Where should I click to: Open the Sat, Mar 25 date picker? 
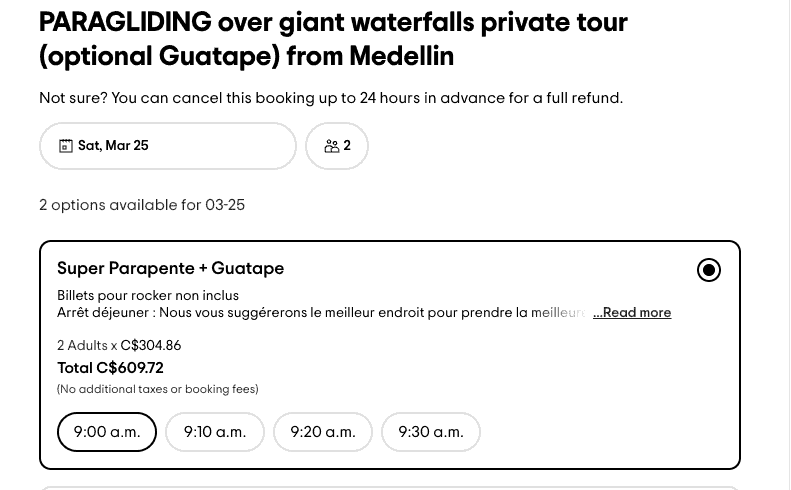pyautogui.click(x=168, y=146)
